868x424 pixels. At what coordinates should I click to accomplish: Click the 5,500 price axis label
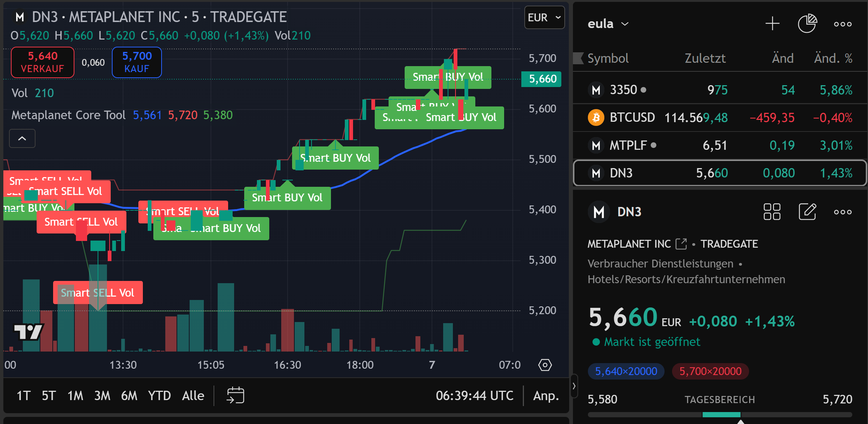[x=542, y=159]
